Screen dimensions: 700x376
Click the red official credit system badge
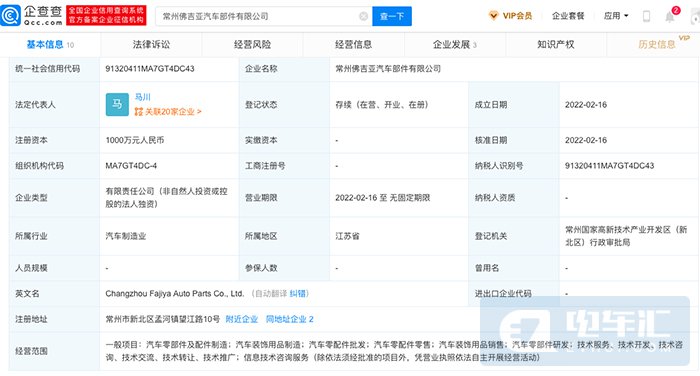106,16
